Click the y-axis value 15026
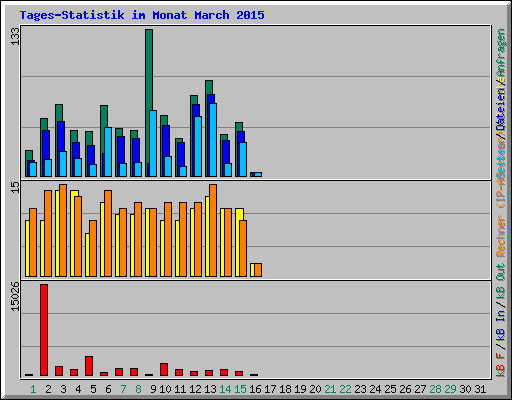This screenshot has width=512, height=400. click(15, 297)
